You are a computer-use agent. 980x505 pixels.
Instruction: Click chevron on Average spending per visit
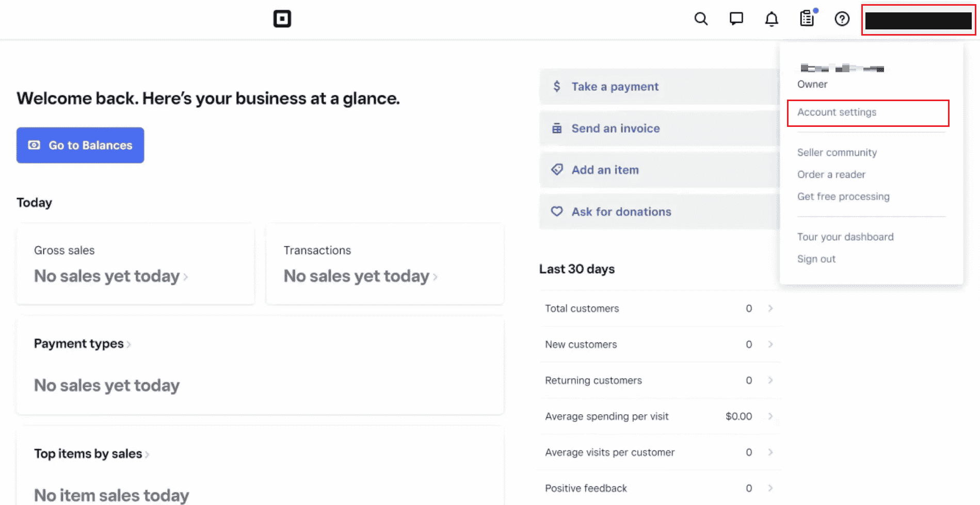coord(770,416)
